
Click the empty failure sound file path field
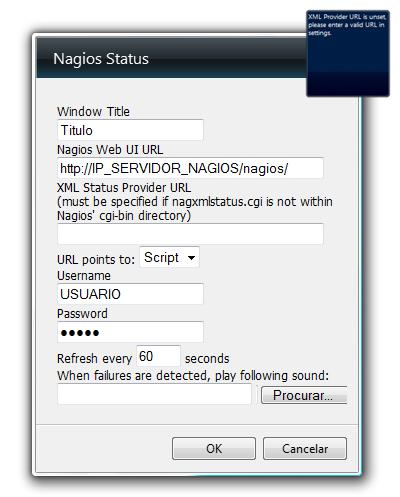154,394
